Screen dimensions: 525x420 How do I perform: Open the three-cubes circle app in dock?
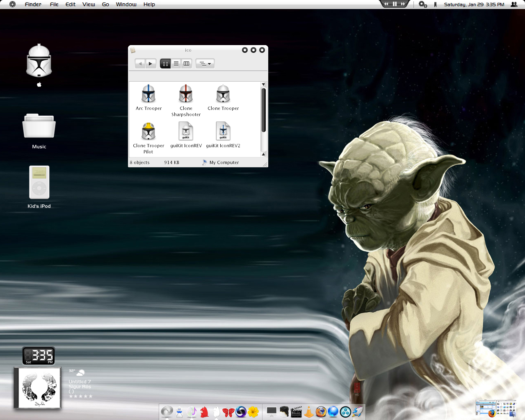click(x=345, y=411)
